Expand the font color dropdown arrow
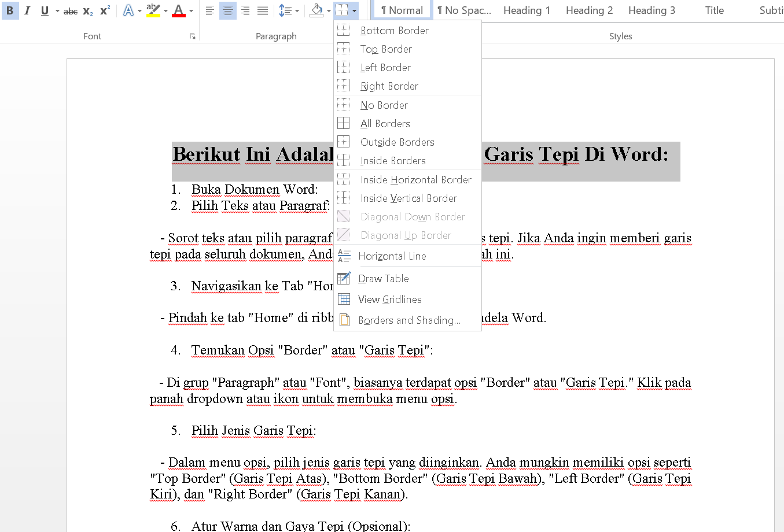The width and height of the screenshot is (784, 532). (x=191, y=10)
